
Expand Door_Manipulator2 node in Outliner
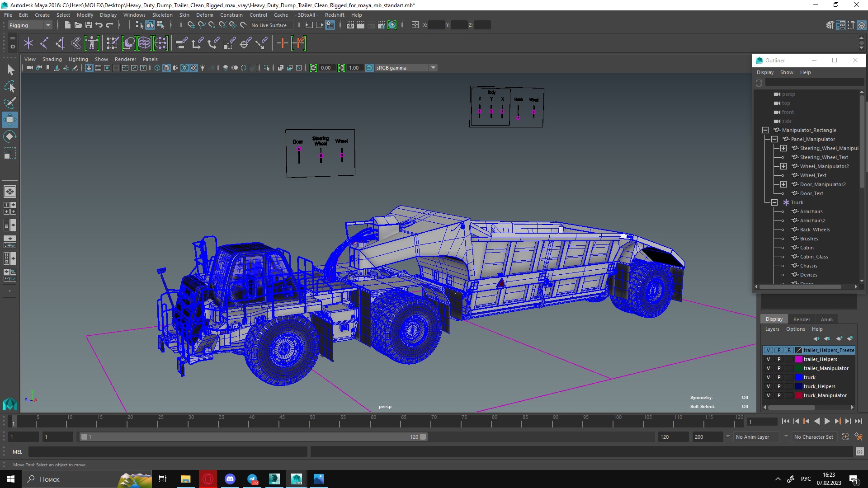pyautogui.click(x=783, y=184)
